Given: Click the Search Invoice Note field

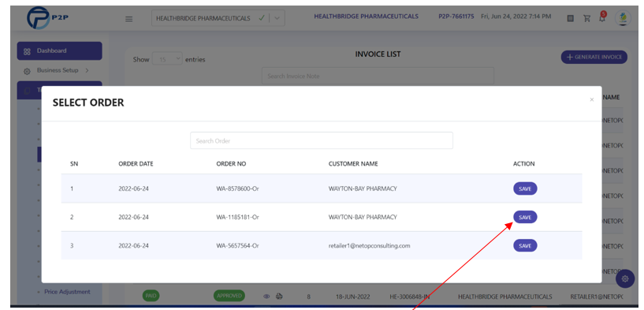Looking at the screenshot, I should [378, 76].
